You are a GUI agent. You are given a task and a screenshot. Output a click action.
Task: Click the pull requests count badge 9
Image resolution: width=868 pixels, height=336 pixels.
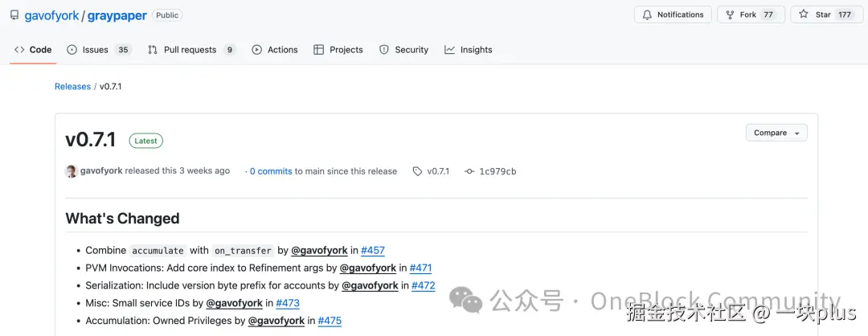[x=230, y=50]
